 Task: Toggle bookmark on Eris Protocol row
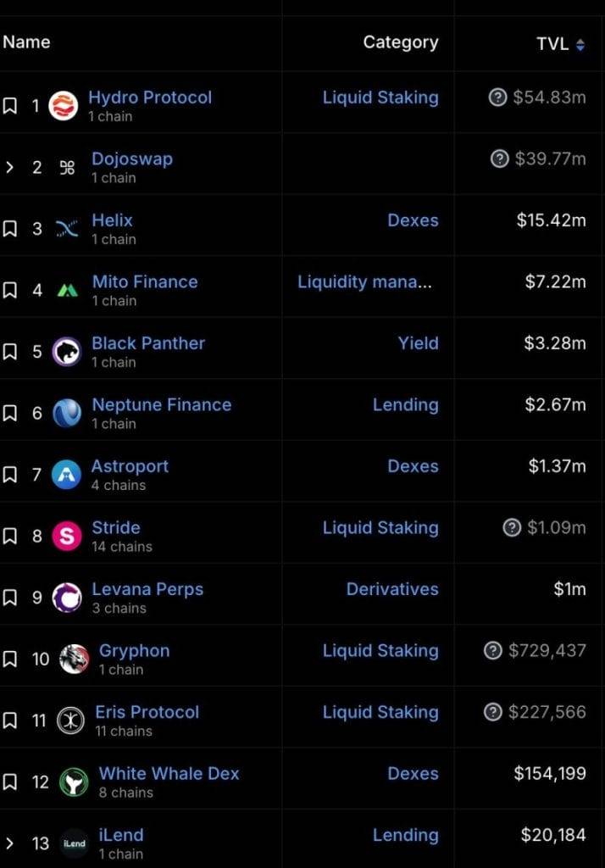[10, 721]
